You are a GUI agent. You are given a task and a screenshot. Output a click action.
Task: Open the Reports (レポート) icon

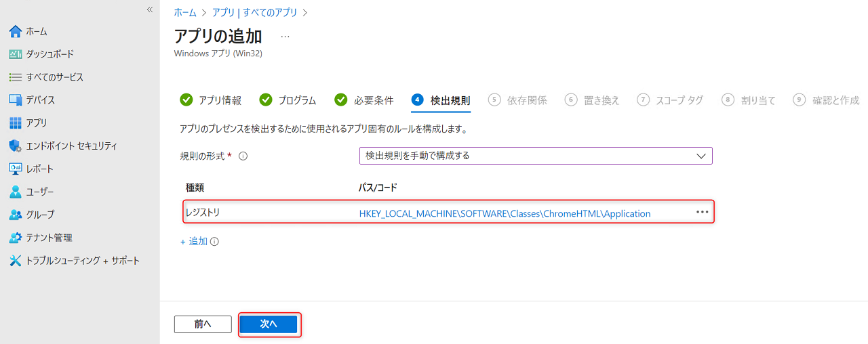tap(15, 169)
